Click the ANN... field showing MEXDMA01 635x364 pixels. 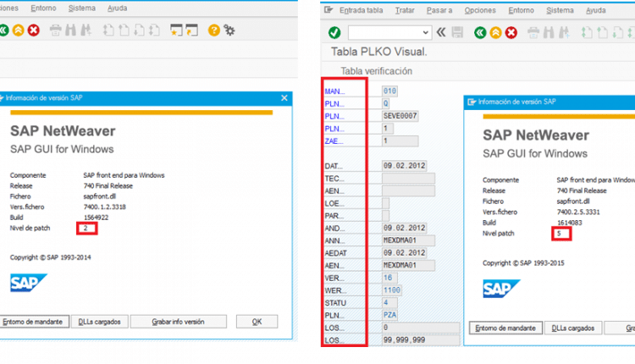[408, 240]
